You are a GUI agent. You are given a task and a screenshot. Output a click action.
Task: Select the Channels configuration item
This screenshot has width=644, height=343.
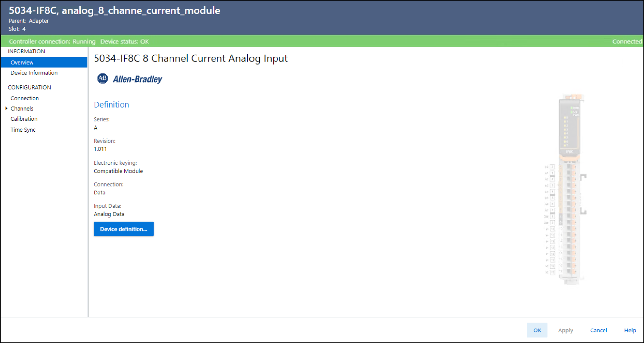point(22,108)
